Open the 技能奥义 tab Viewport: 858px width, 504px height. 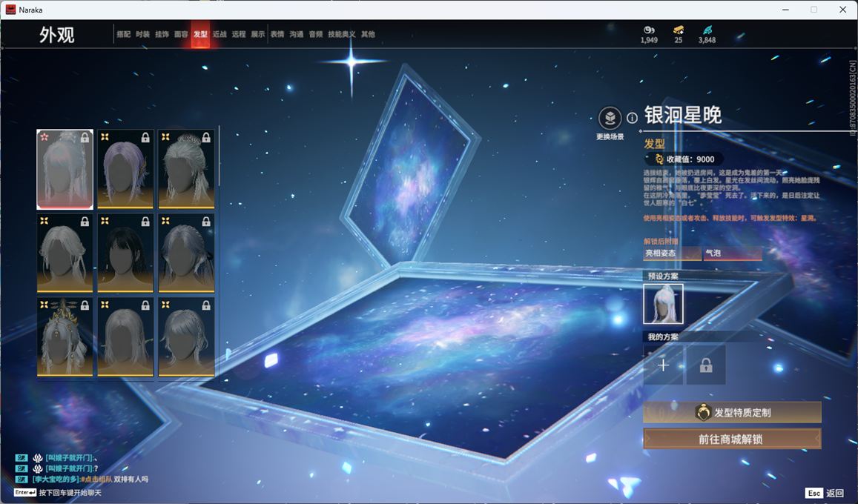pos(341,34)
